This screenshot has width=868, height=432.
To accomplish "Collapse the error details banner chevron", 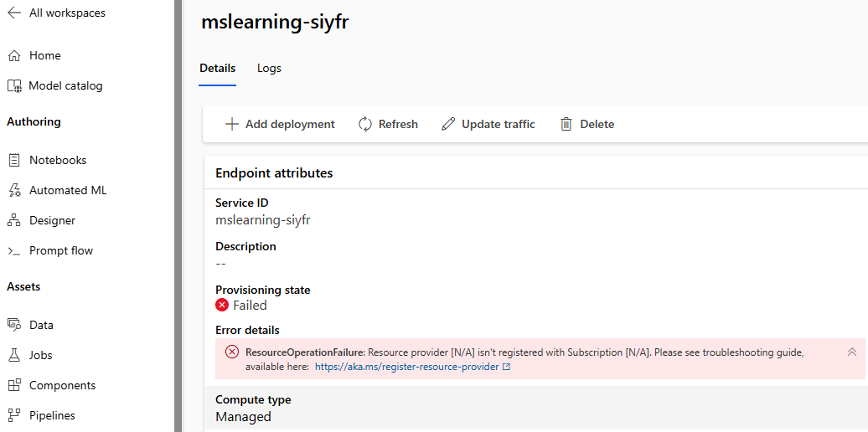I will click(x=852, y=352).
